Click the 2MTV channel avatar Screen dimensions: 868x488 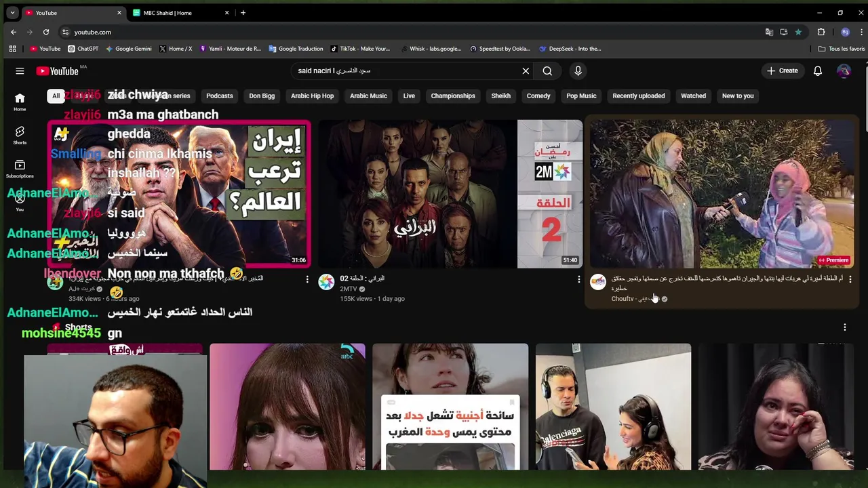click(x=326, y=282)
